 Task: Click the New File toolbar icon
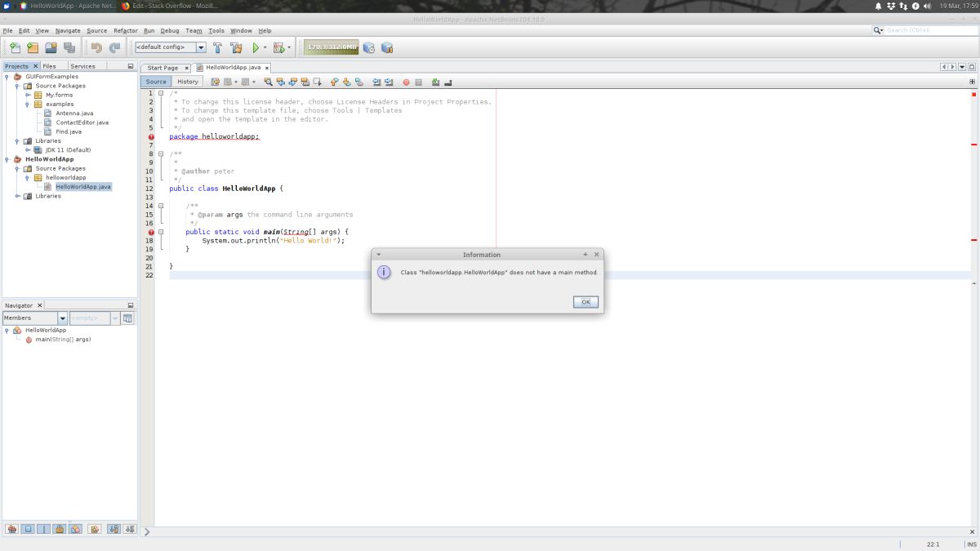(15, 48)
